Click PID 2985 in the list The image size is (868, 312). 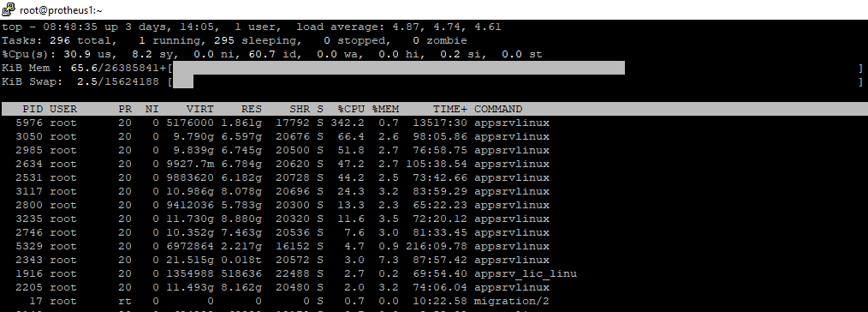click(29, 150)
